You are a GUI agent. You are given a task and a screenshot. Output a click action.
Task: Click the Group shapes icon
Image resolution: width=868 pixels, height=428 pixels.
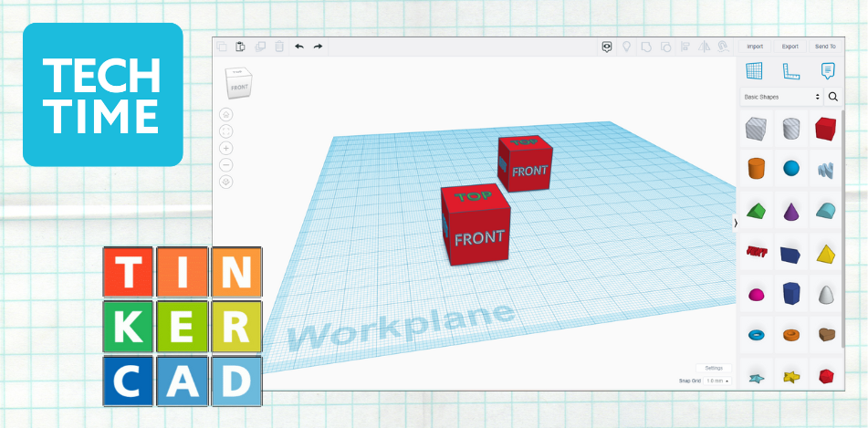click(645, 47)
